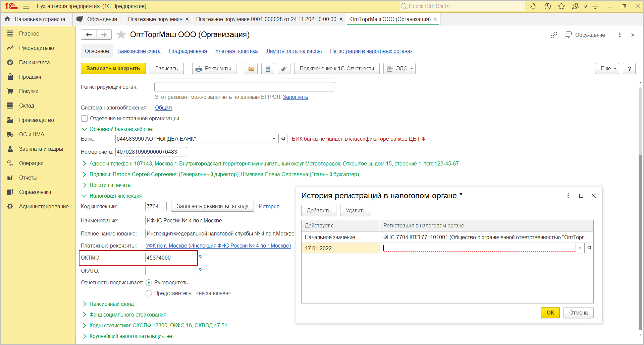Open the ЭДО dropdown button

(x=399, y=69)
